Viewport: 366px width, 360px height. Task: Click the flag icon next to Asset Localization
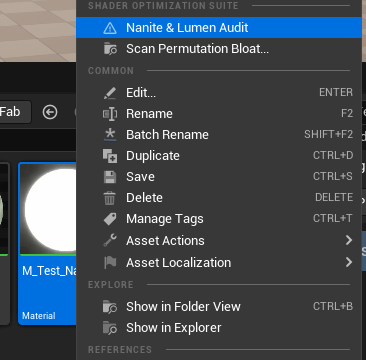coord(110,263)
